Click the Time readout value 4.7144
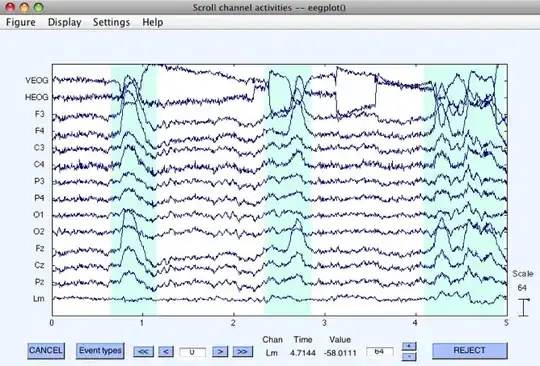The width and height of the screenshot is (540, 366). point(303,353)
